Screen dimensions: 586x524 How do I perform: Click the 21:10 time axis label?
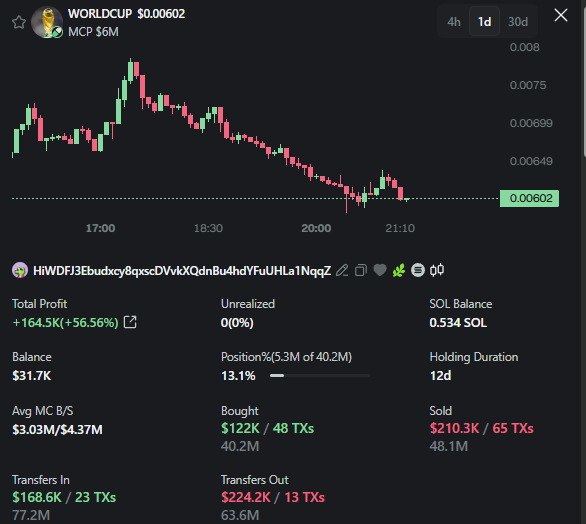click(x=400, y=228)
